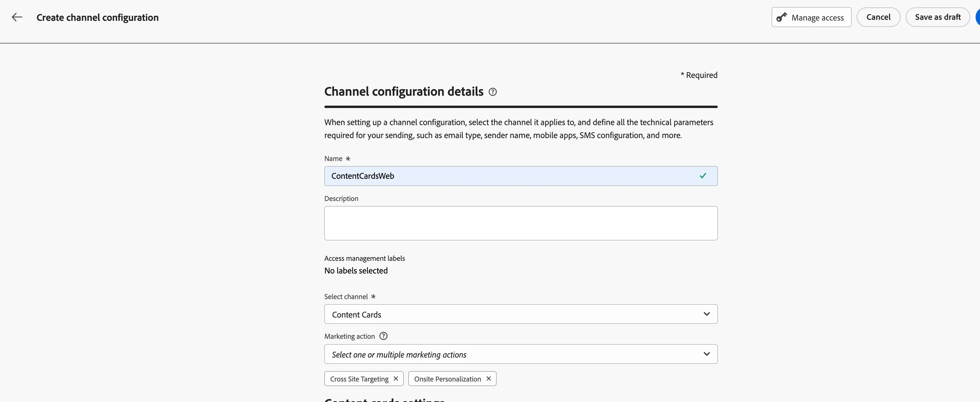Go back using the left arrow icon

tap(17, 17)
